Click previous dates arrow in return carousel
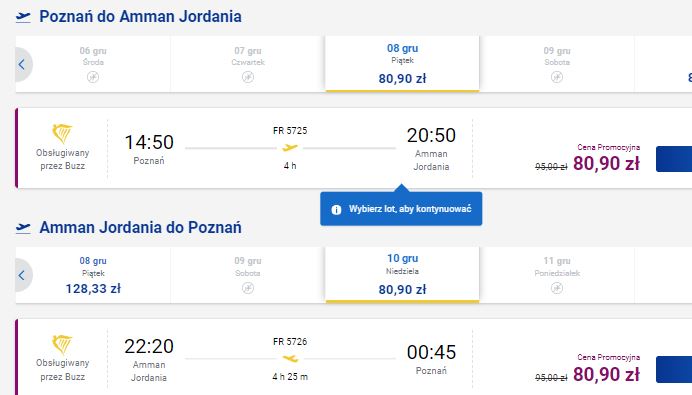The width and height of the screenshot is (692, 395). coord(23,275)
